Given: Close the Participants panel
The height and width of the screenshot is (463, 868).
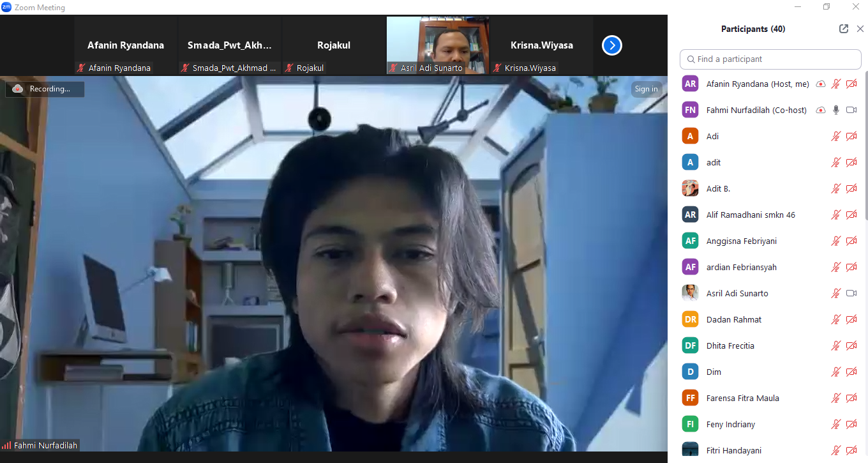Looking at the screenshot, I should click(x=860, y=29).
